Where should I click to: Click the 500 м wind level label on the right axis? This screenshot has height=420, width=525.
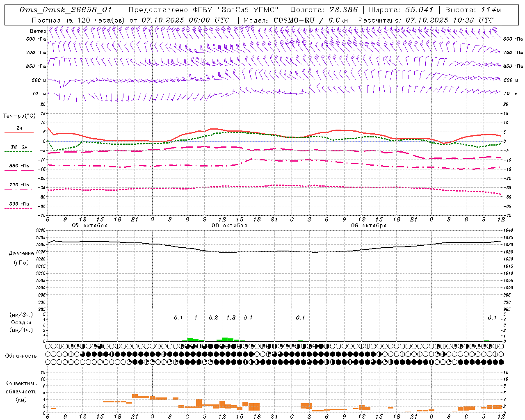[x=513, y=80]
